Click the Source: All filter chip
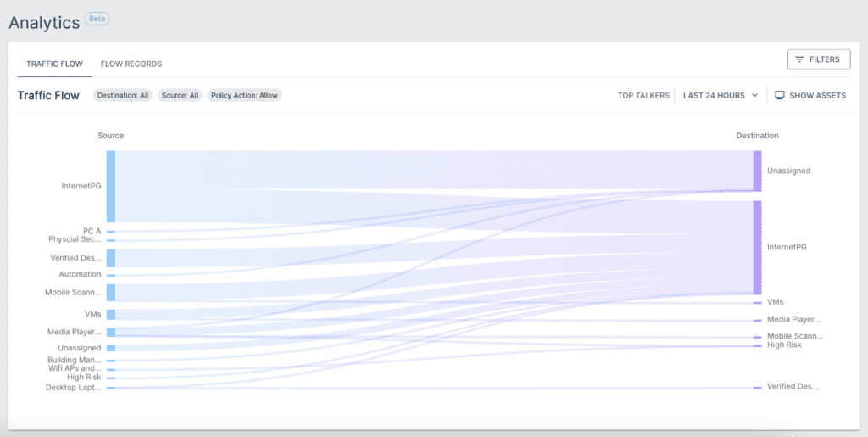The width and height of the screenshot is (868, 437). point(180,96)
